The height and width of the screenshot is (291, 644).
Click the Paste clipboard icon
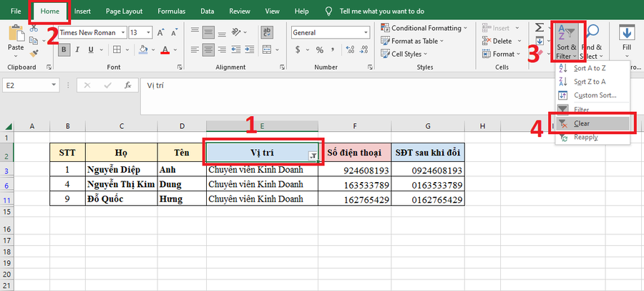(16, 33)
